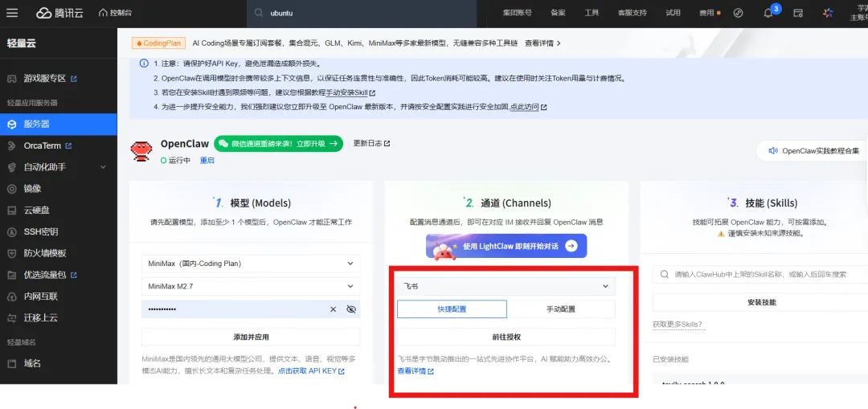Click the 优选流量包 sidebar icon
The image size is (868, 409).
coord(11,275)
